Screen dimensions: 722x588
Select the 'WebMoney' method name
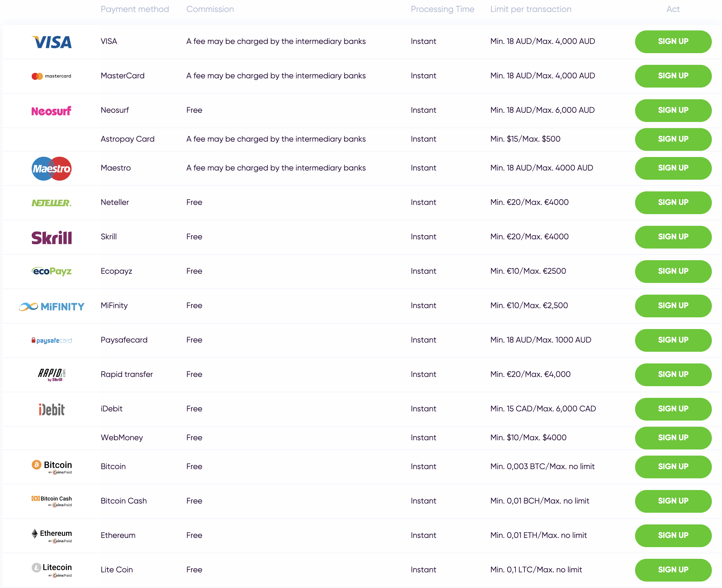coord(122,437)
